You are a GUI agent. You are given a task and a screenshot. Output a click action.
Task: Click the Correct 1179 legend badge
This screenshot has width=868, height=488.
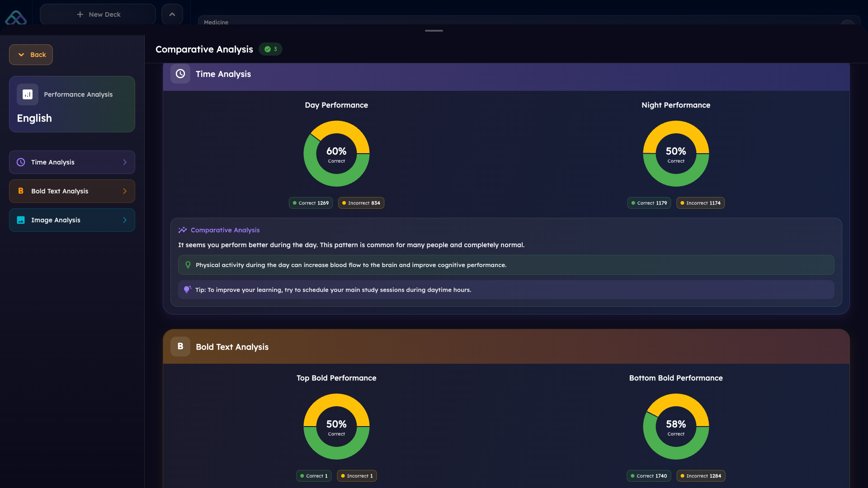point(649,203)
